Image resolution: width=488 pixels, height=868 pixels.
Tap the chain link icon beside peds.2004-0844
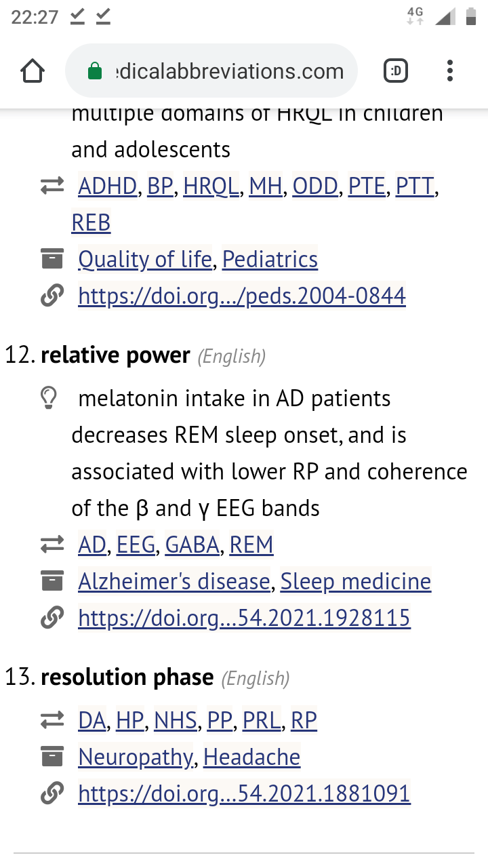pos(52,296)
